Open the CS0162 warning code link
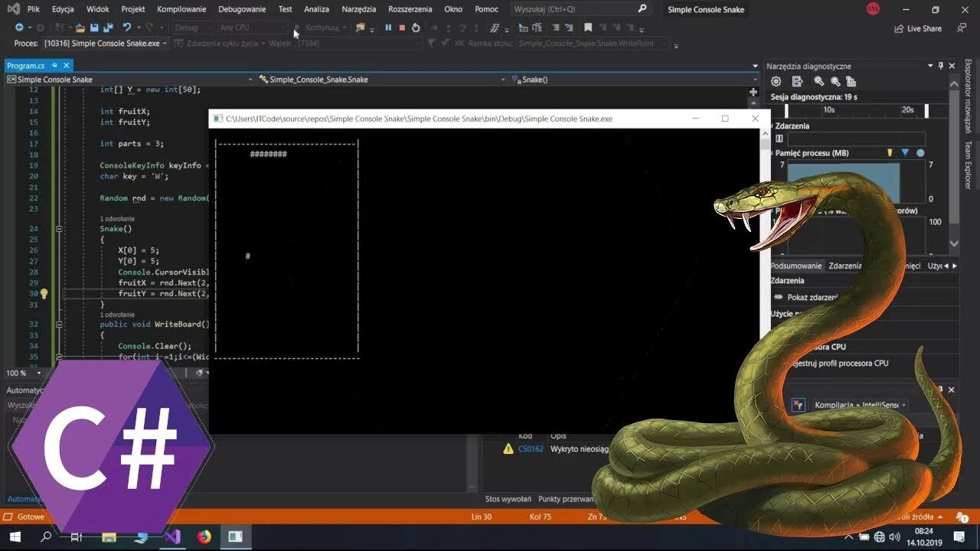Viewport: 980px width, 551px height. click(x=531, y=449)
